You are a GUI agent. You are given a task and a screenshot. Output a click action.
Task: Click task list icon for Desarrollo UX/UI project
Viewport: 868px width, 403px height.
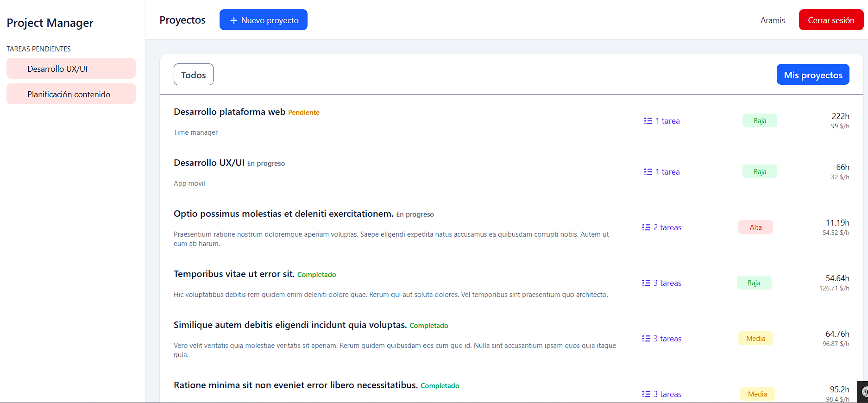coord(648,172)
